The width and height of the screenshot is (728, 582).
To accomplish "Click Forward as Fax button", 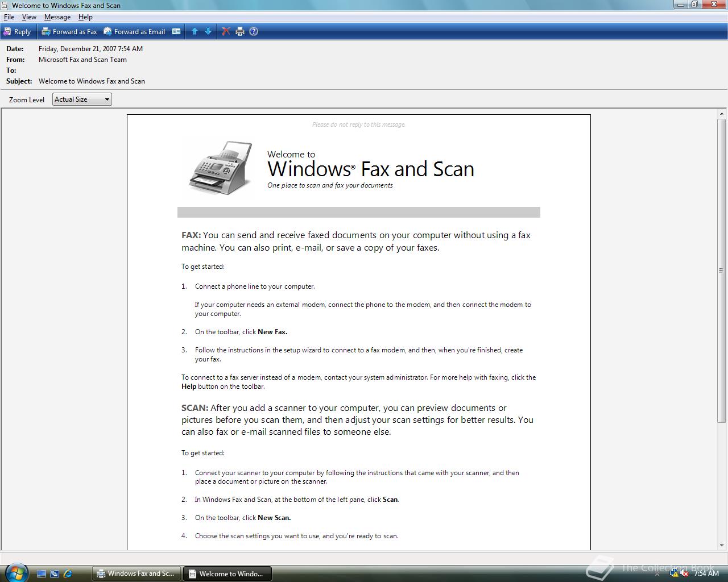I will pos(69,32).
